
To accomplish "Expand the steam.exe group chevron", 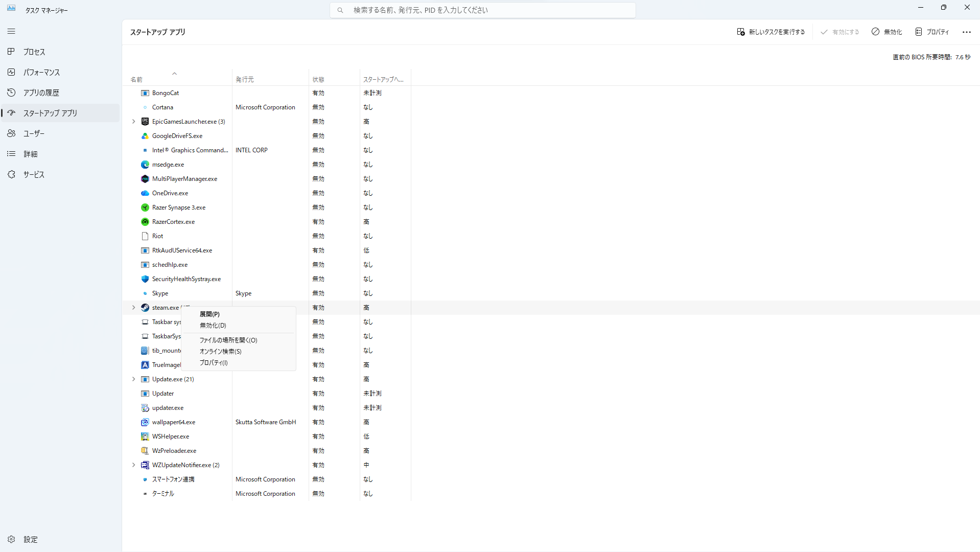I will click(x=134, y=308).
